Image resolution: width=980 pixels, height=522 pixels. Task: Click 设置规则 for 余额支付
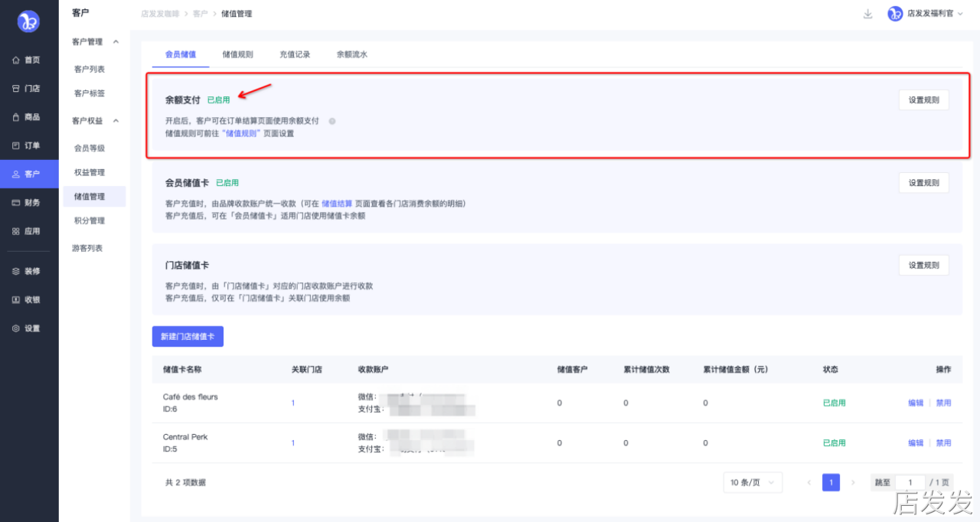[923, 100]
